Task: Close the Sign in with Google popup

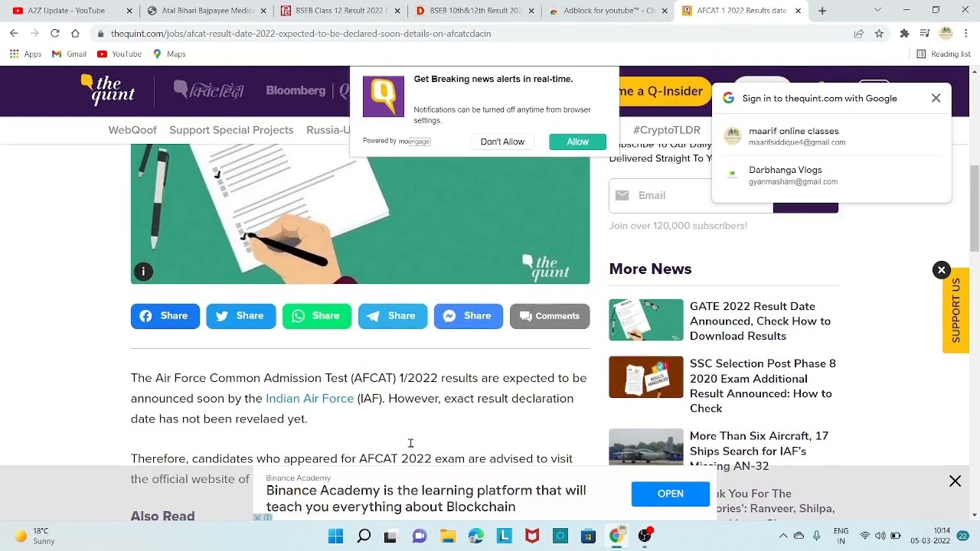Action: tap(936, 98)
